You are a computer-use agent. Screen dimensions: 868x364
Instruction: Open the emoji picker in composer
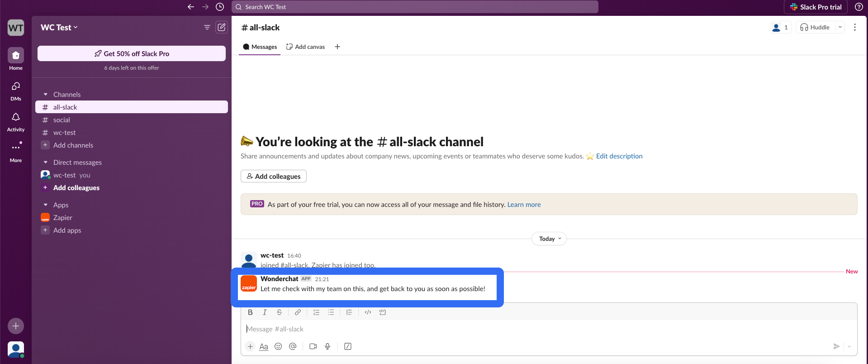[x=278, y=346]
